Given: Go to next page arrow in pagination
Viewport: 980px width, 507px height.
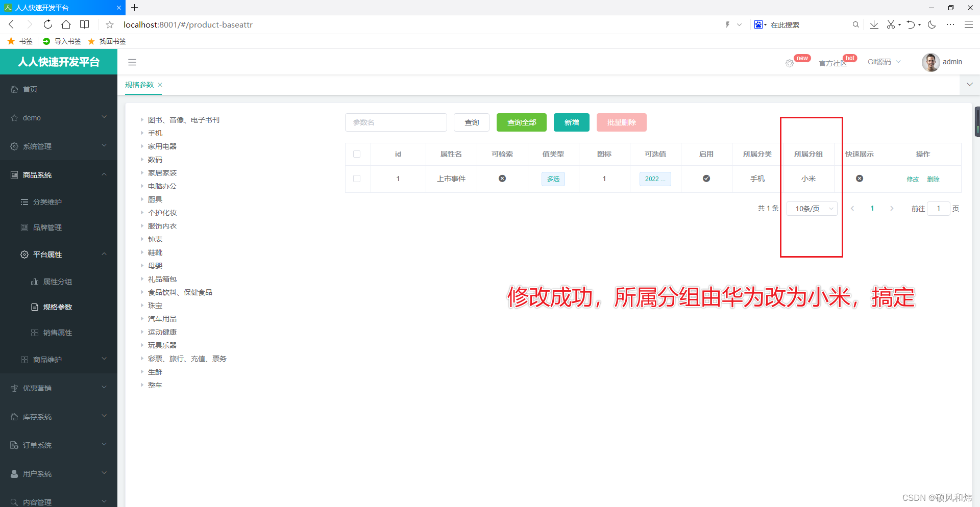Looking at the screenshot, I should (x=892, y=209).
